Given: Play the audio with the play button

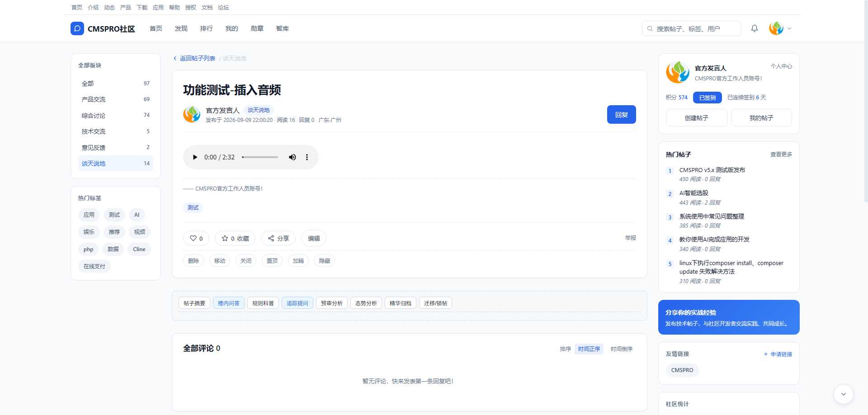Looking at the screenshot, I should point(195,157).
